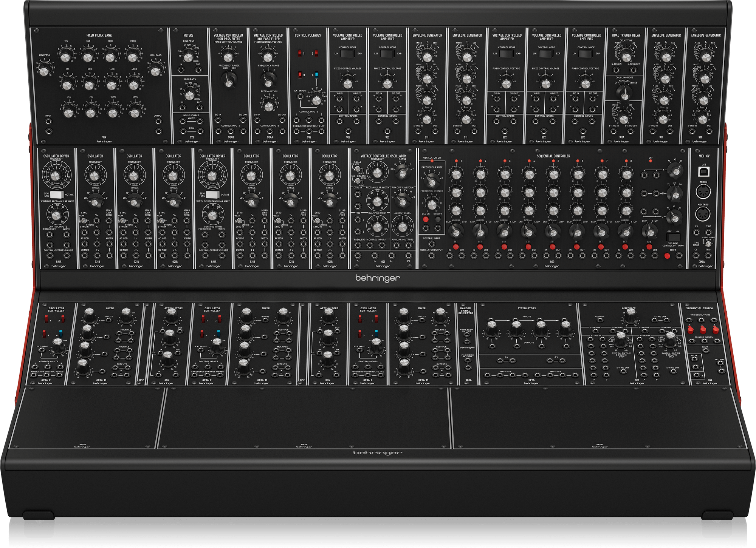Click Oscillator Output jack on Sequential Controller

(431, 256)
